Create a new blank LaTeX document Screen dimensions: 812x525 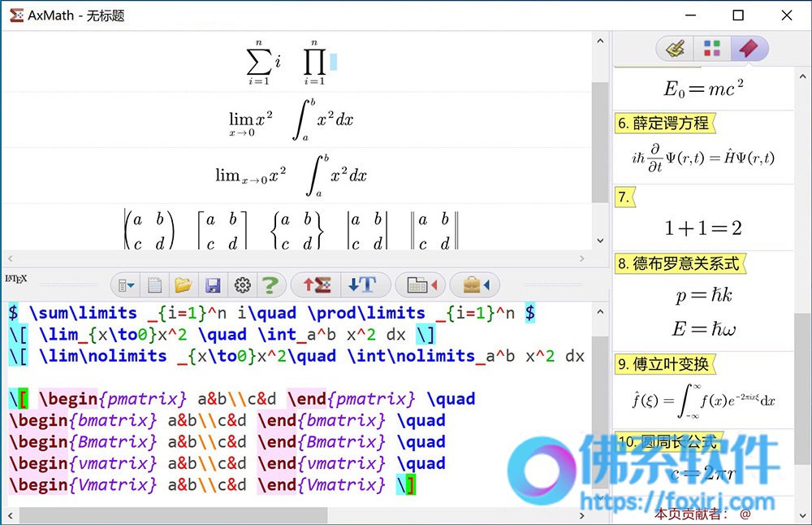[x=154, y=285]
